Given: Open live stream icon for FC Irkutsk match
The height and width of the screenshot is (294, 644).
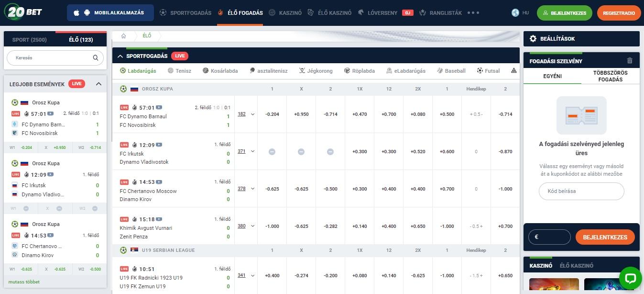Looking at the screenshot, I should pyautogui.click(x=159, y=145).
